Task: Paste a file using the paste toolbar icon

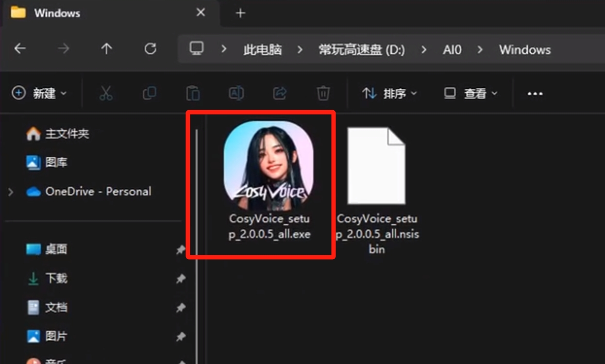Action: (x=193, y=93)
